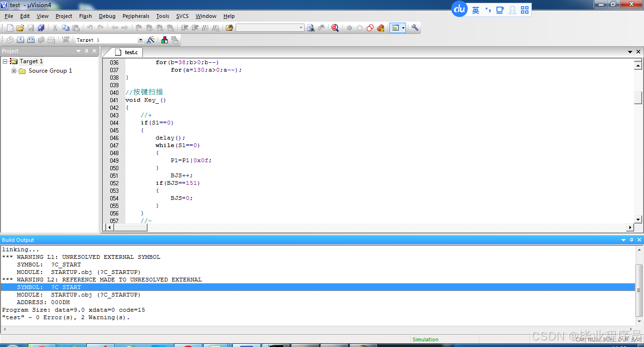This screenshot has height=347, width=644.
Task: Download code to flash with the LOAD icon
Action: pyautogui.click(x=66, y=40)
